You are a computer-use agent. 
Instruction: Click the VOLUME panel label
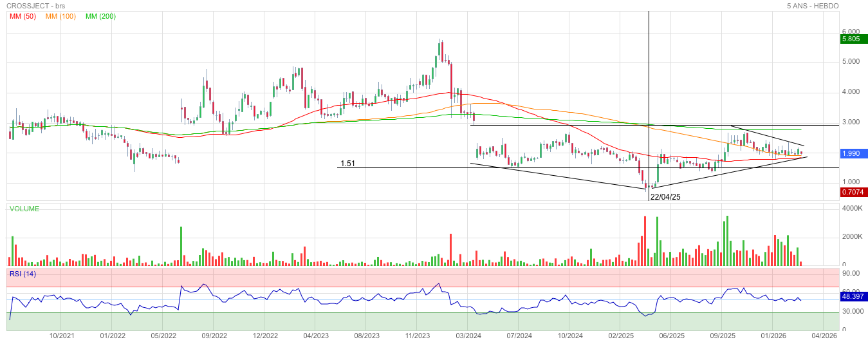pos(24,209)
